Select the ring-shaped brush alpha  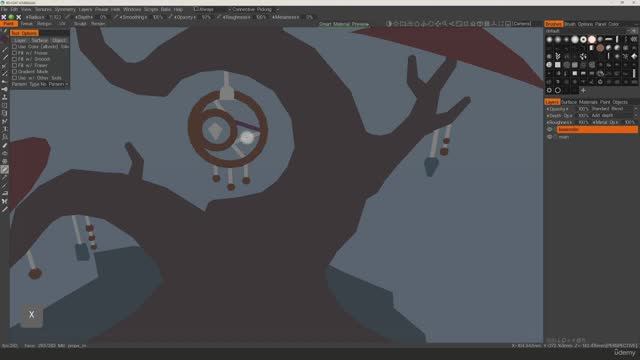(583, 40)
